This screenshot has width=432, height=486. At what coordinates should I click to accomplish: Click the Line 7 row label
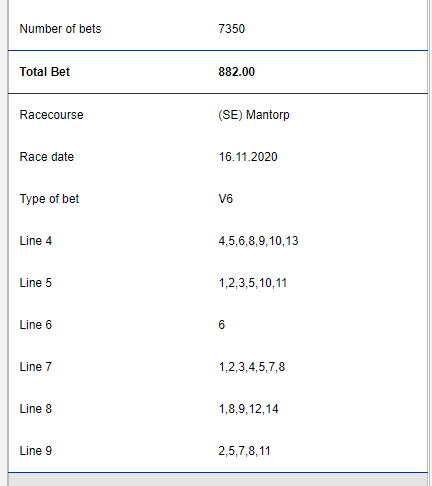click(36, 367)
